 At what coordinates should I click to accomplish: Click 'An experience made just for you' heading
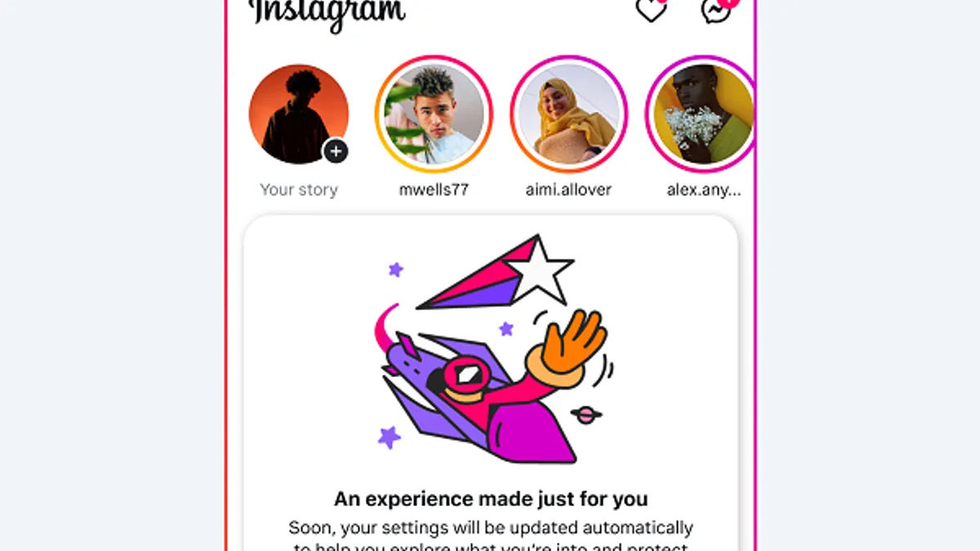pyautogui.click(x=491, y=499)
